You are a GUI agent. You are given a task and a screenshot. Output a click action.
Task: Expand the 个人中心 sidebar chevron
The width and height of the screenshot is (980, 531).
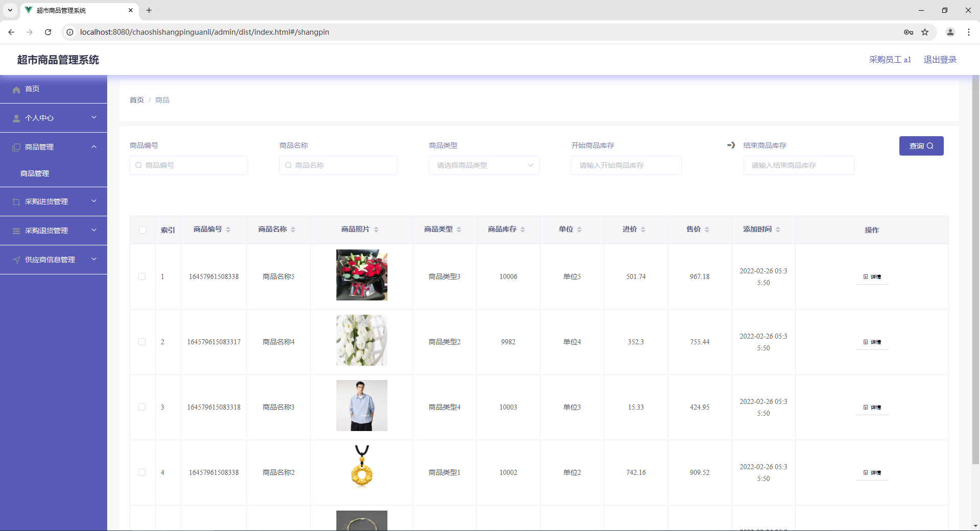tap(94, 118)
